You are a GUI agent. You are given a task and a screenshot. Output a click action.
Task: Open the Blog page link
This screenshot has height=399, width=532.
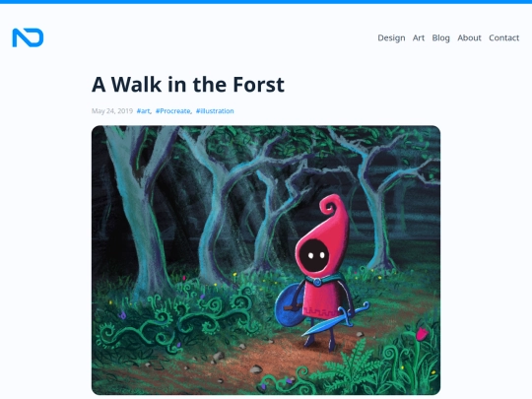coord(440,37)
